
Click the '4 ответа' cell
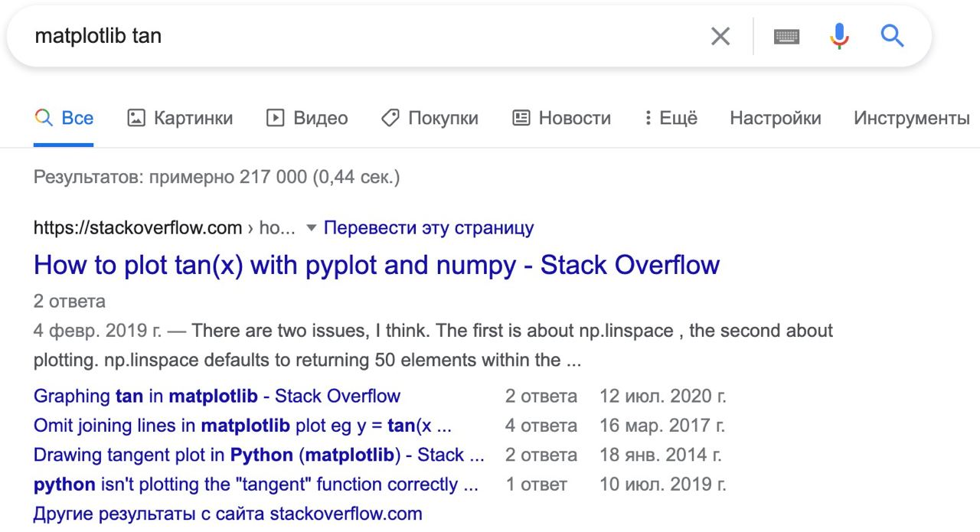(541, 426)
